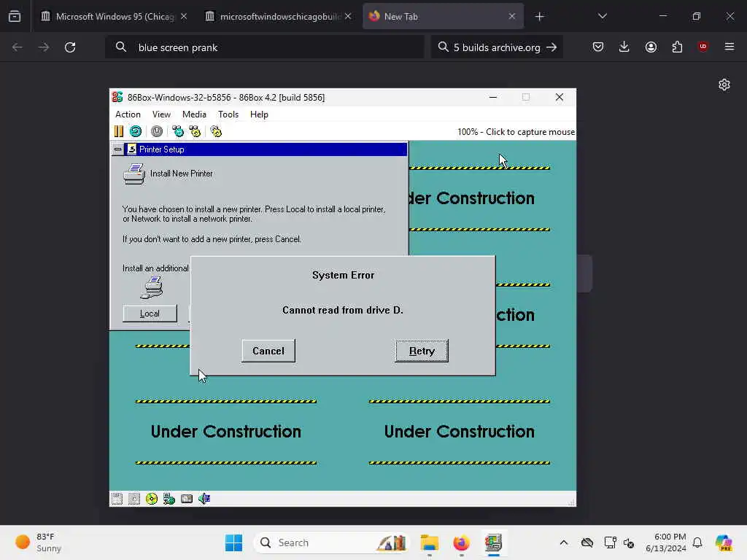
Task: Reload the current browser page
Action: pyautogui.click(x=70, y=47)
